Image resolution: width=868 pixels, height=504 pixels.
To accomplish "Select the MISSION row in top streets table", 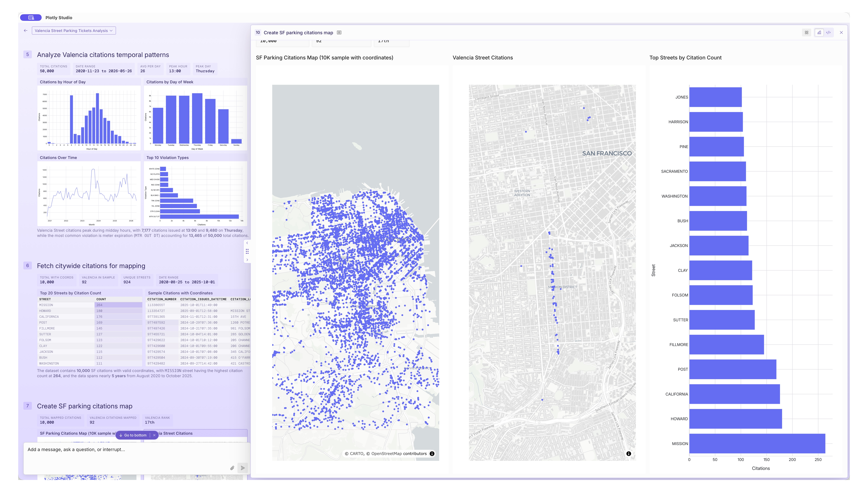I will point(89,305).
